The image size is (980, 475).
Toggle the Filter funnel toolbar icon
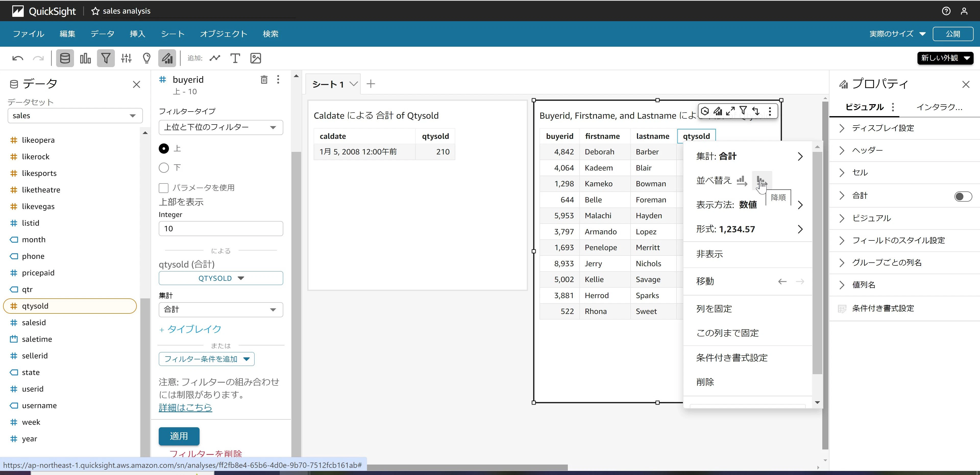(x=106, y=58)
